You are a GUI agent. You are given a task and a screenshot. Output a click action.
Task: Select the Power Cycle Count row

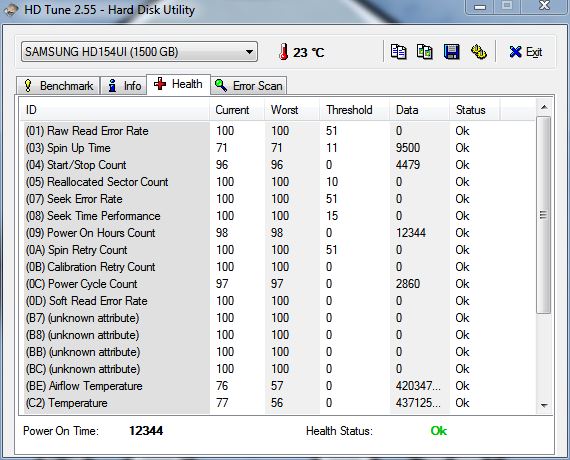pyautogui.click(x=278, y=284)
